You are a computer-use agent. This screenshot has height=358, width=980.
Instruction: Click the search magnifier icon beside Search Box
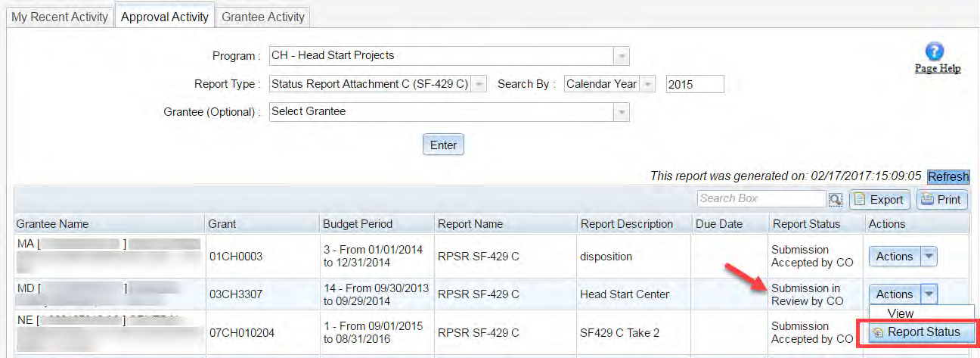(835, 199)
